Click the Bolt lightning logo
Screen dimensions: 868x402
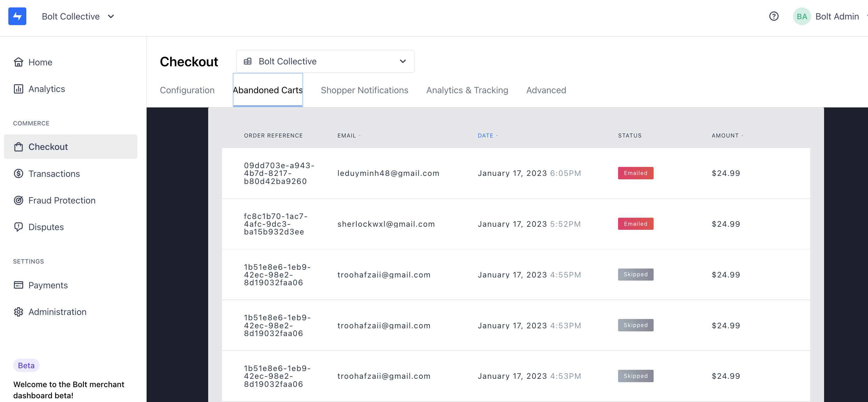pyautogui.click(x=17, y=16)
